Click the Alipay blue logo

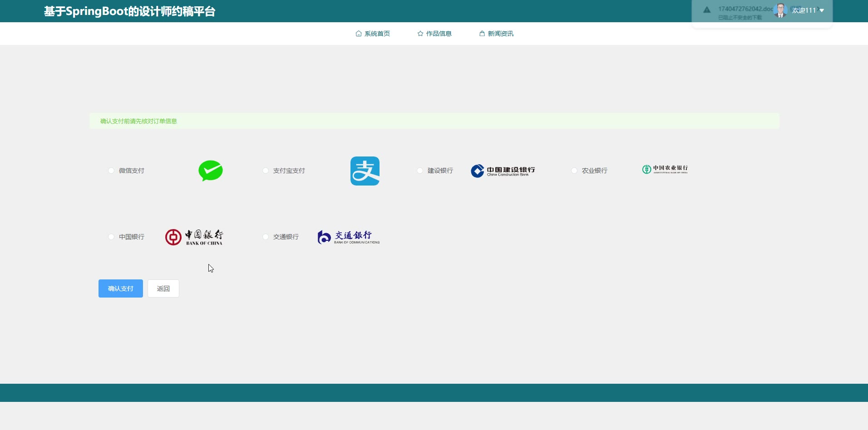coord(365,171)
